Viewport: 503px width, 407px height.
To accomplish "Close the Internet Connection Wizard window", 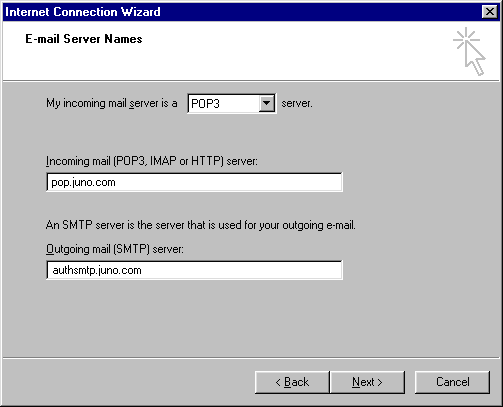I will pyautogui.click(x=489, y=12).
